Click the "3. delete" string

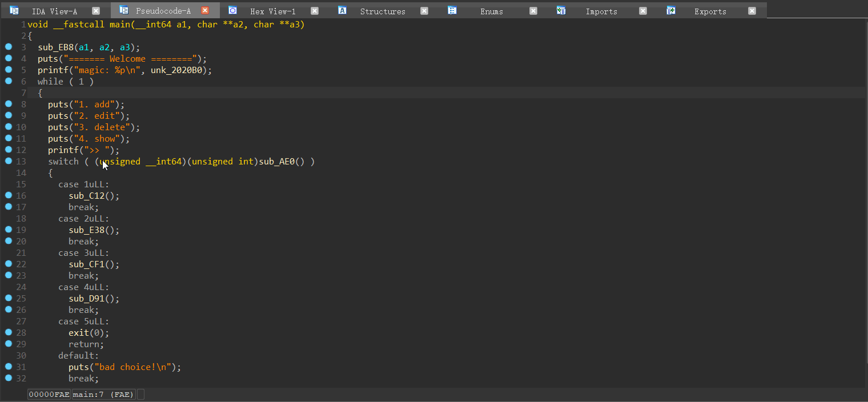pos(102,127)
